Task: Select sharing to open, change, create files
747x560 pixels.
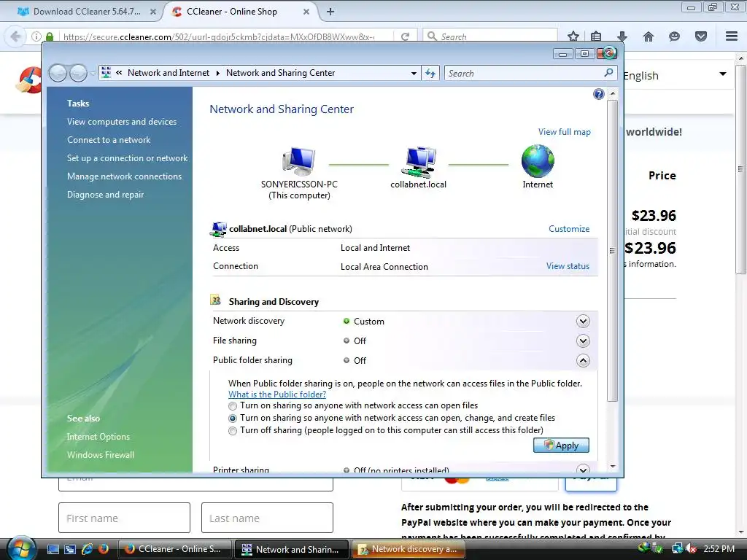Action: 233,419
